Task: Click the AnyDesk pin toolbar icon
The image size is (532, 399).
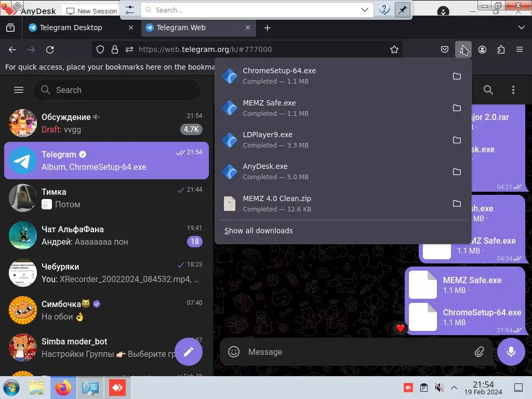Action: click(403, 10)
